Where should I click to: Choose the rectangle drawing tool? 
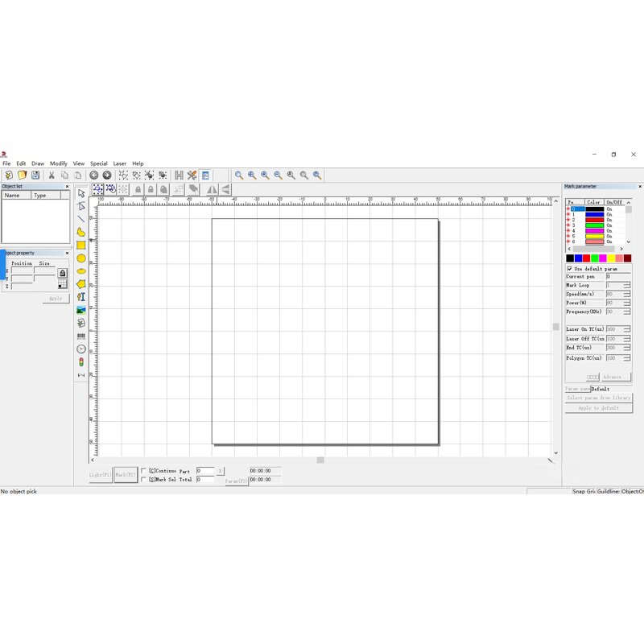[81, 246]
